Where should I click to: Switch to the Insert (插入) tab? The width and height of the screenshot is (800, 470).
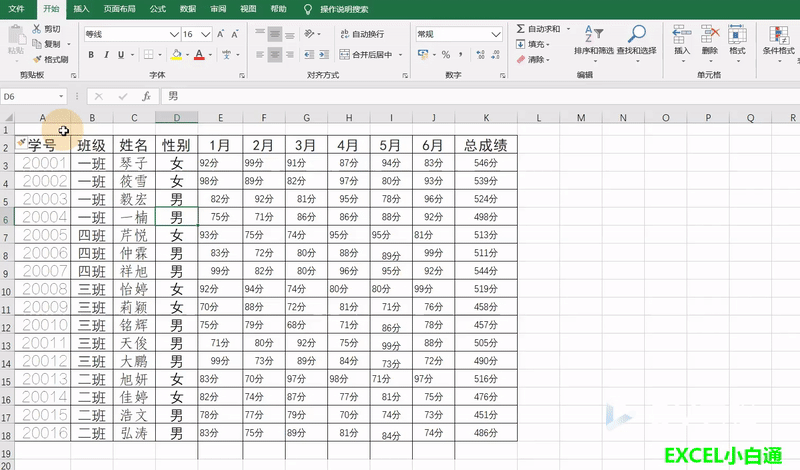click(81, 9)
